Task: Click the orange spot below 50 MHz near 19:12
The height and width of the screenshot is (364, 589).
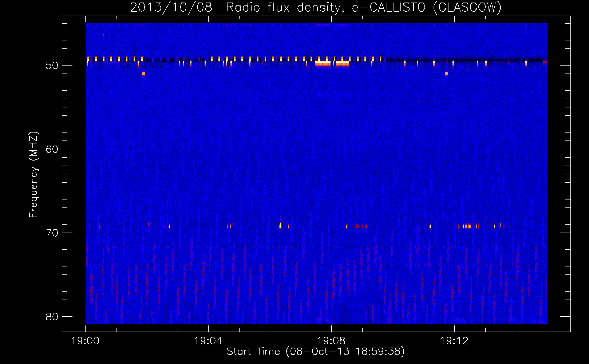Action: tap(446, 74)
